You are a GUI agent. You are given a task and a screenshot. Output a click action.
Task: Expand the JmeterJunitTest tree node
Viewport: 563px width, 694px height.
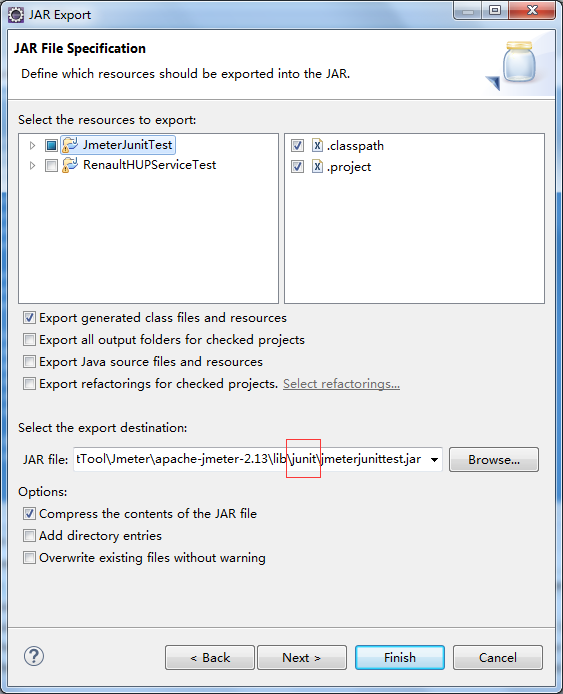[x=32, y=145]
